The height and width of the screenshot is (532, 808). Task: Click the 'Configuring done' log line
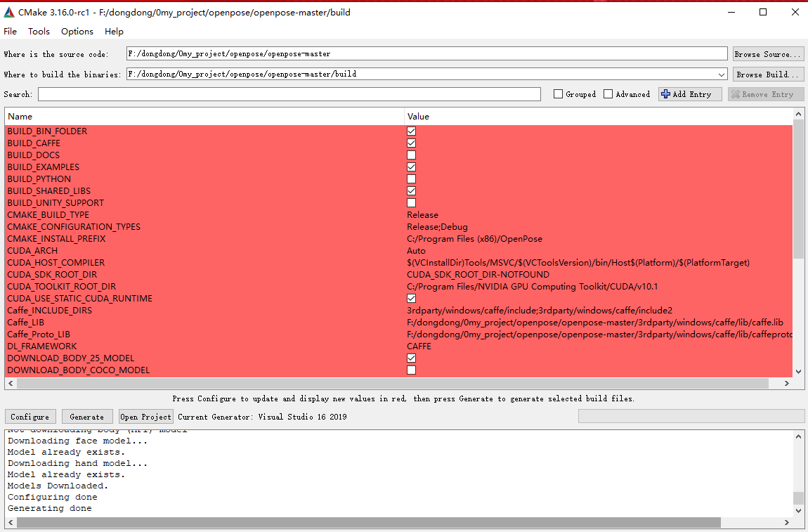(52, 497)
